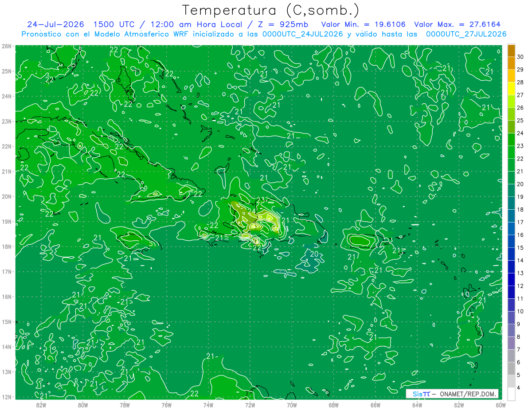Screen dimensions: 532x411
Task: Click the "25N" latitude label
Action: point(6,71)
